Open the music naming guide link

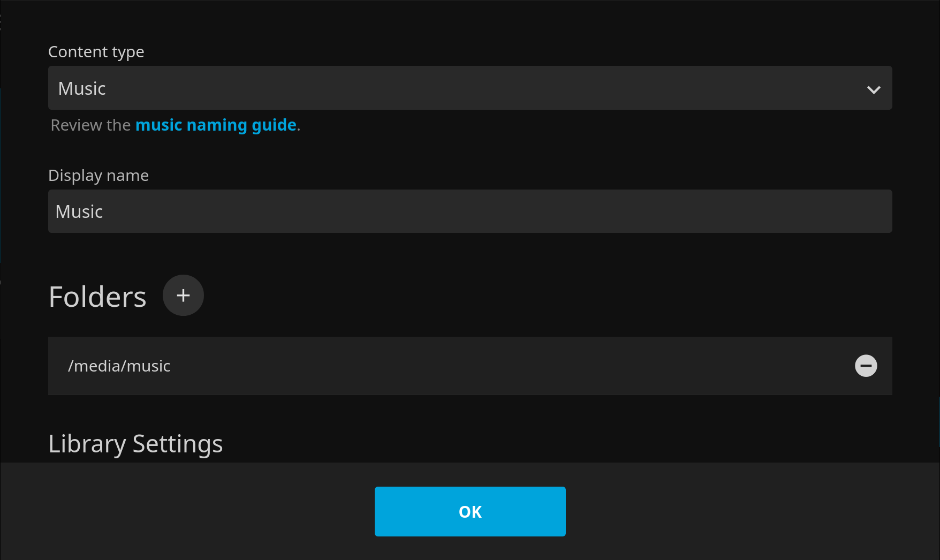point(216,125)
